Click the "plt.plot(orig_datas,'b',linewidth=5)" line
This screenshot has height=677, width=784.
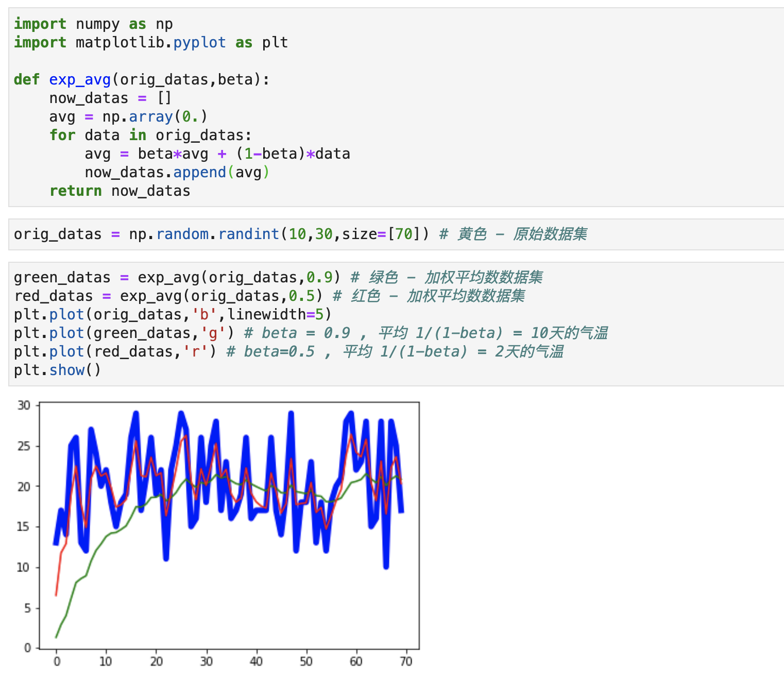pos(173,315)
